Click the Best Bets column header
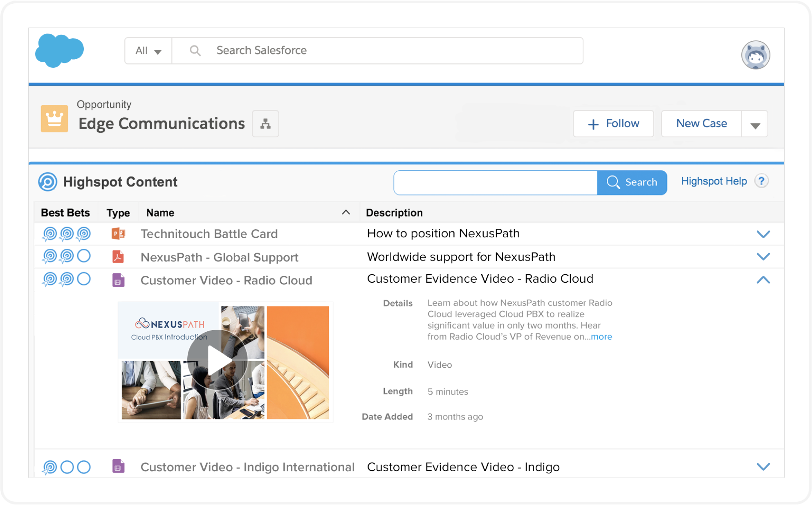812x505 pixels. pos(65,213)
